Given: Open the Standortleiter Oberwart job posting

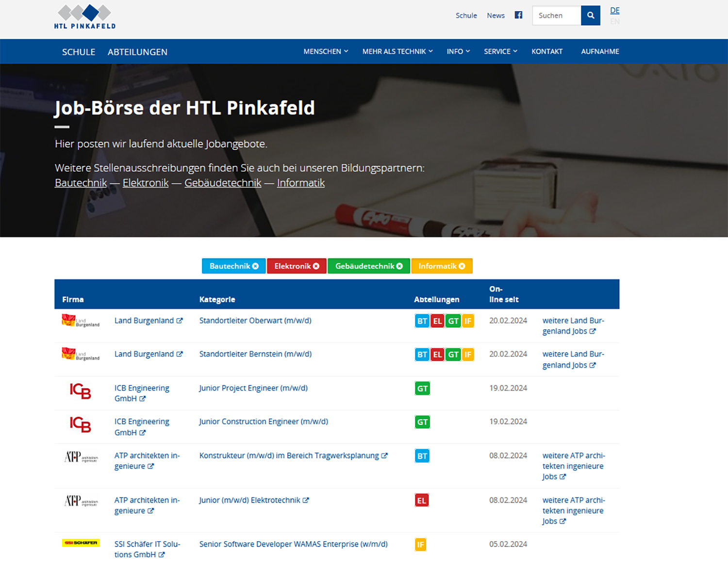Looking at the screenshot, I should (255, 321).
